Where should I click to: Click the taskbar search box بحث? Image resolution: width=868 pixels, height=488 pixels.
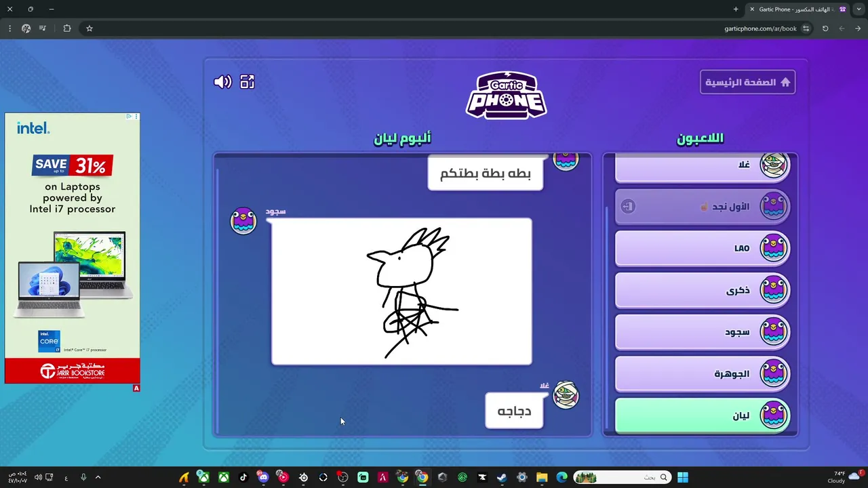[623, 477]
